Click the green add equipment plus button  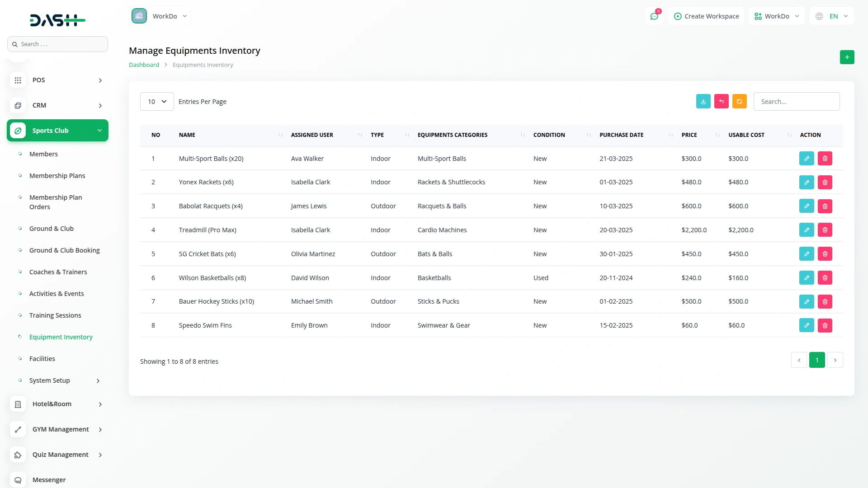click(x=847, y=57)
